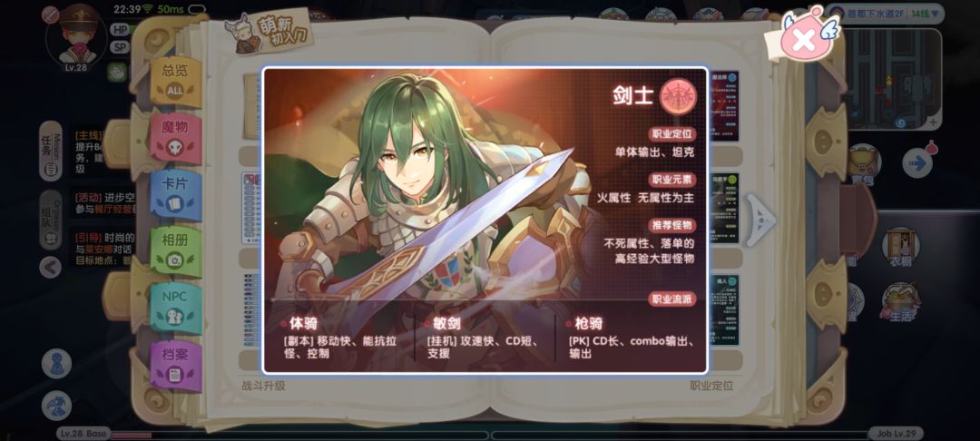Open the 任务 Mission side button

point(51,151)
